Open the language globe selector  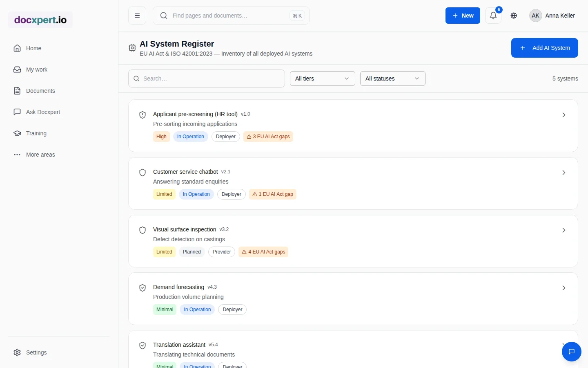click(x=514, y=16)
